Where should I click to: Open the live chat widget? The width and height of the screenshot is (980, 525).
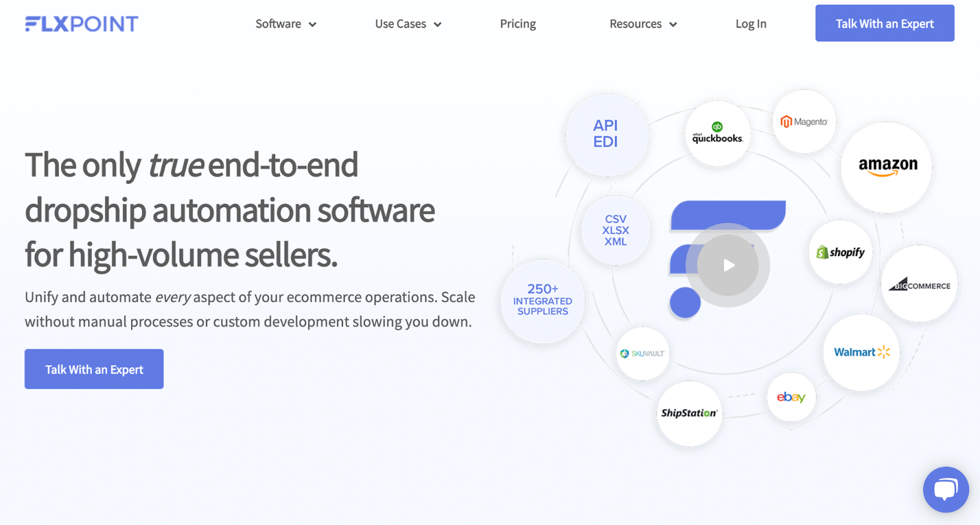click(946, 489)
